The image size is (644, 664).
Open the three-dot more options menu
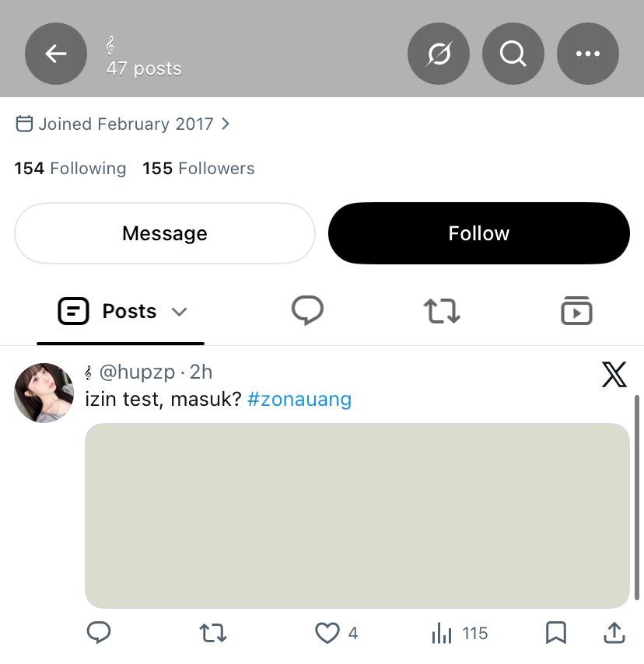pyautogui.click(x=588, y=54)
